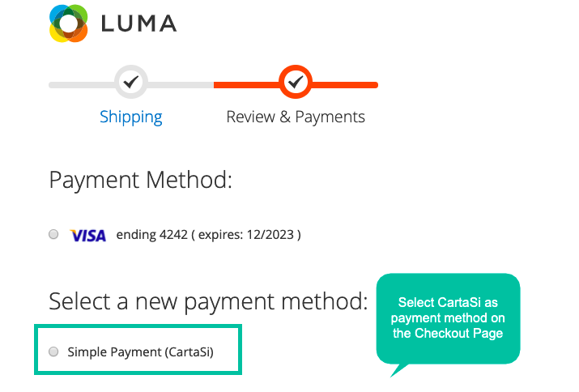Click the LUMA wordmark text

pyautogui.click(x=138, y=23)
